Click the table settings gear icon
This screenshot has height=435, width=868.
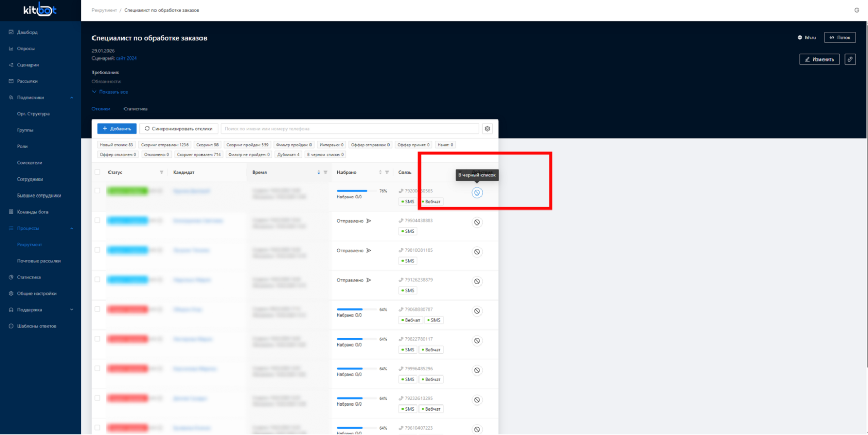click(x=487, y=129)
